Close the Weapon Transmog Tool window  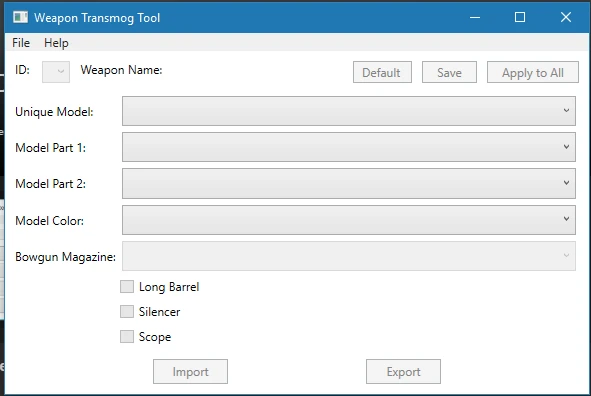(566, 17)
